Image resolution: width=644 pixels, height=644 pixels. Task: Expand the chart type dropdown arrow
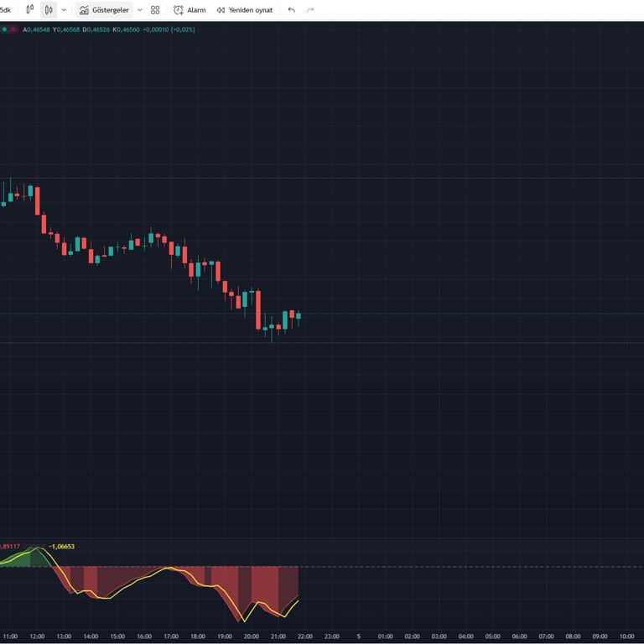(64, 10)
